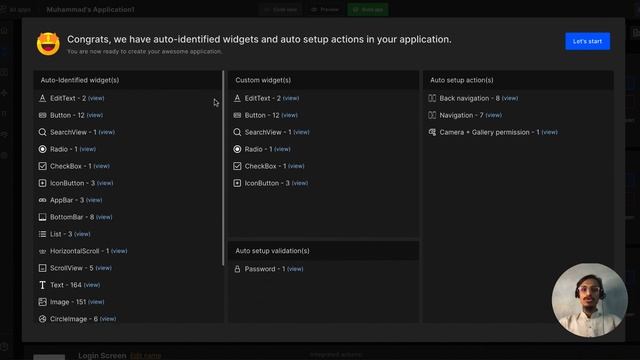This screenshot has height=360, width=640.
Task: View custom IconButton widgets
Action: click(x=300, y=183)
